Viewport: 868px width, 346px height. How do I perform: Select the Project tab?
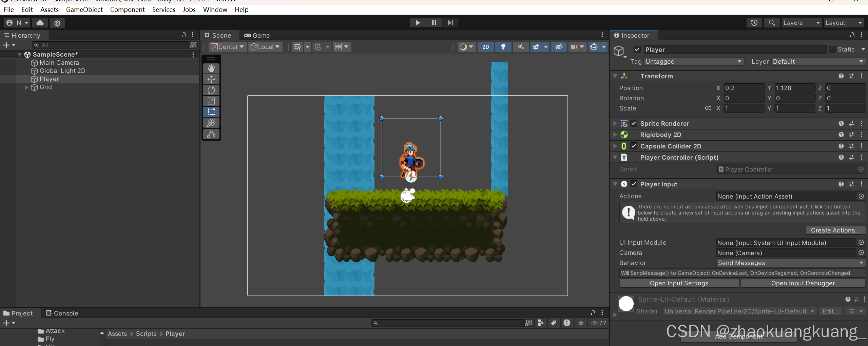(x=18, y=313)
